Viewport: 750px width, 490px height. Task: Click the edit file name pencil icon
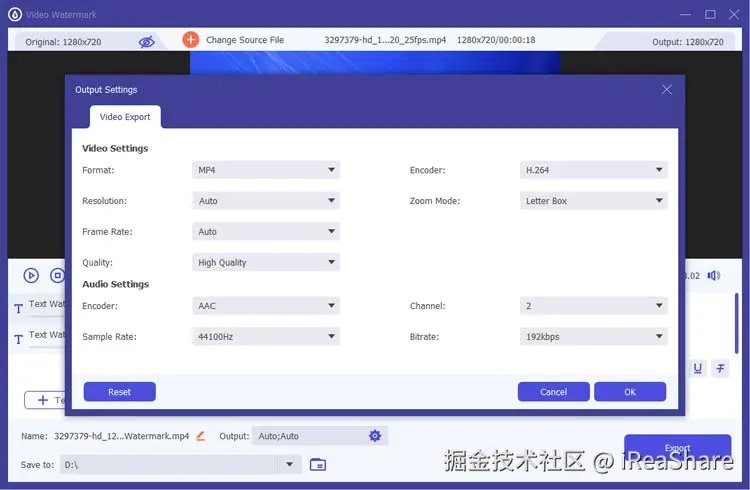200,436
